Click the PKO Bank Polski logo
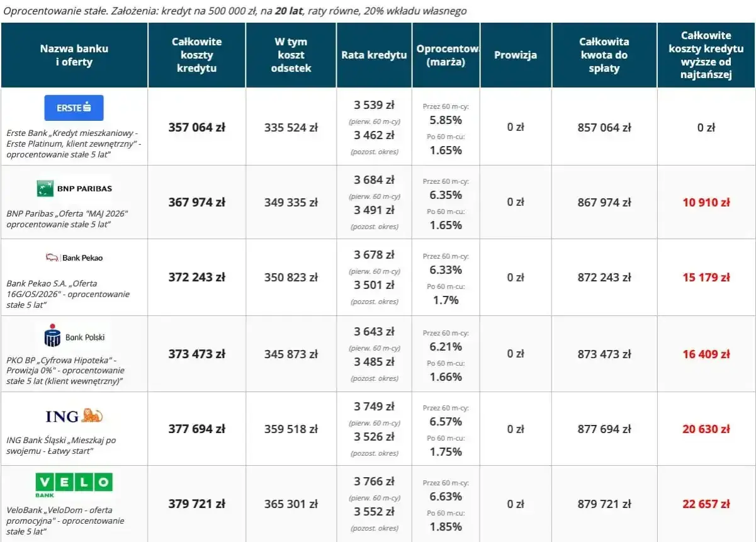This screenshot has width=756, height=542. [74, 337]
